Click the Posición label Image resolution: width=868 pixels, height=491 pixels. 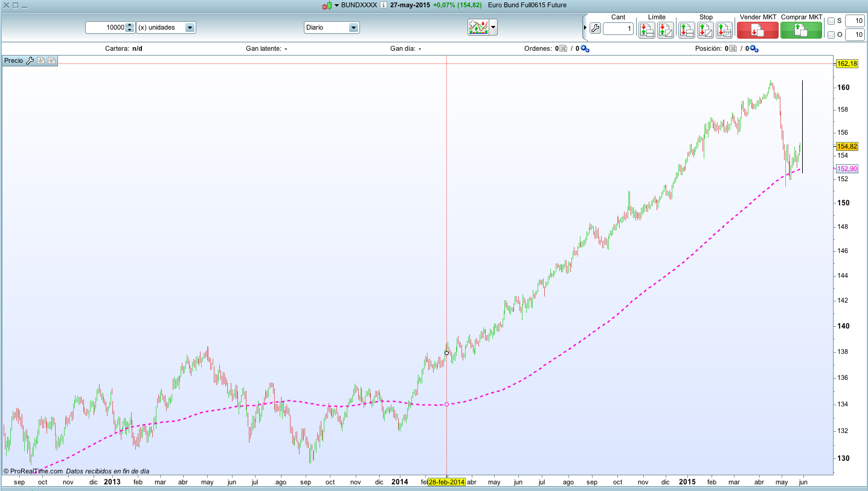tap(708, 49)
